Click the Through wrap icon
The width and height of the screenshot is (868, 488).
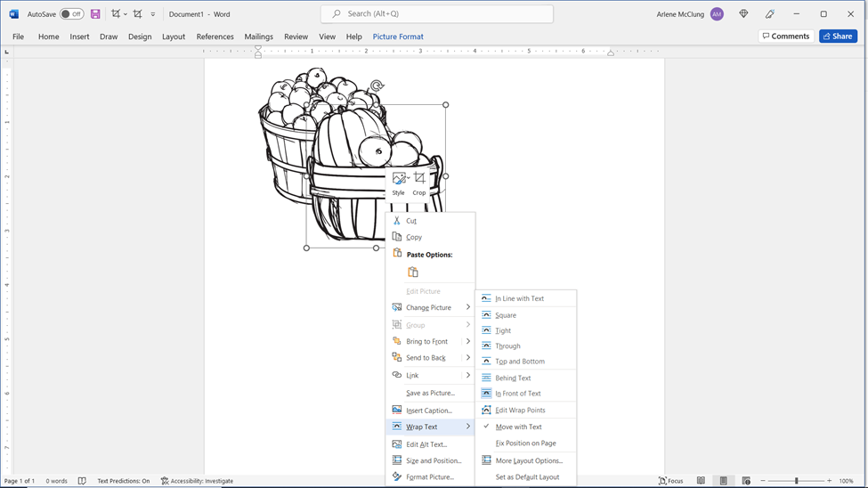(486, 346)
